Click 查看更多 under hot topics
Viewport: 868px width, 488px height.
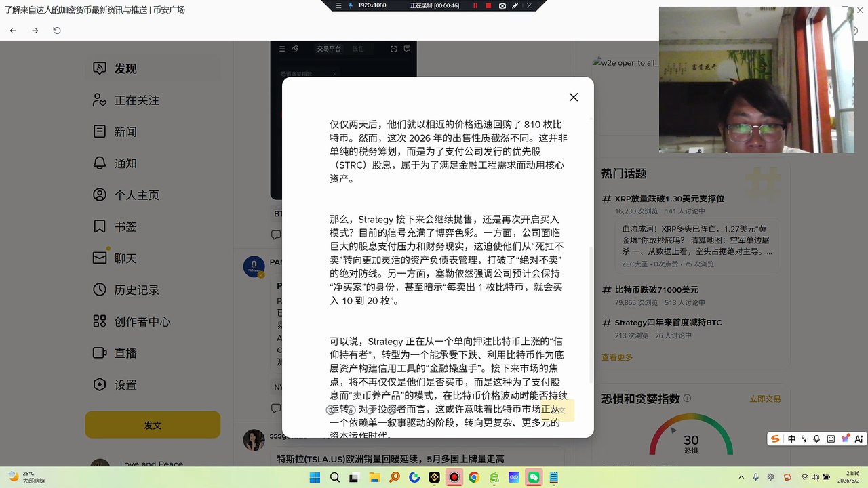coord(617,357)
